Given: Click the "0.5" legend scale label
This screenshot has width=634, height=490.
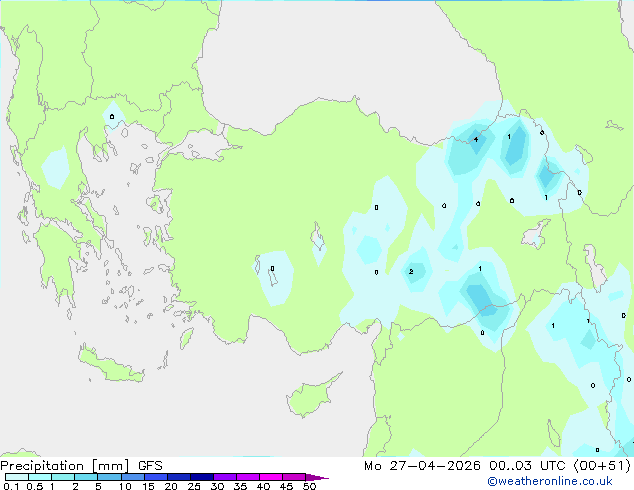Looking at the screenshot, I should pyautogui.click(x=35, y=486).
